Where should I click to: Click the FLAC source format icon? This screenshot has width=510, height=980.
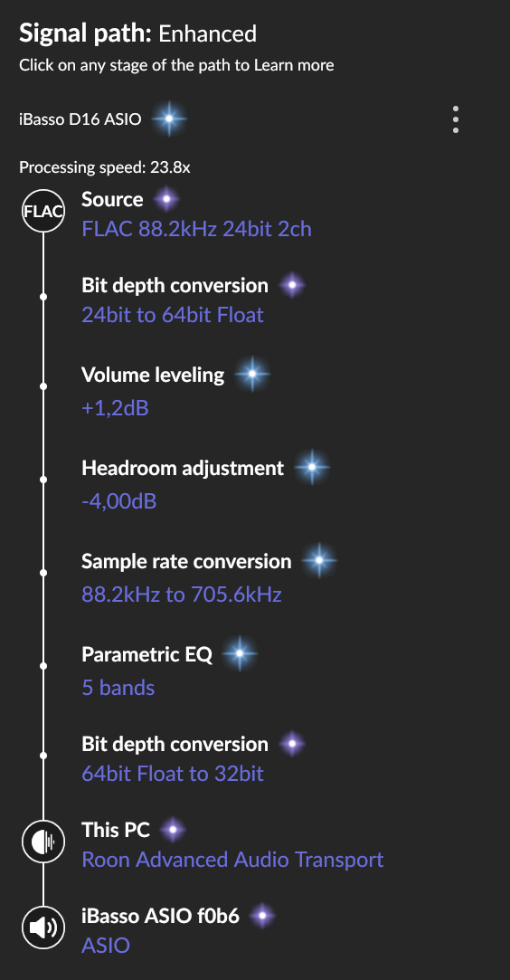43,211
